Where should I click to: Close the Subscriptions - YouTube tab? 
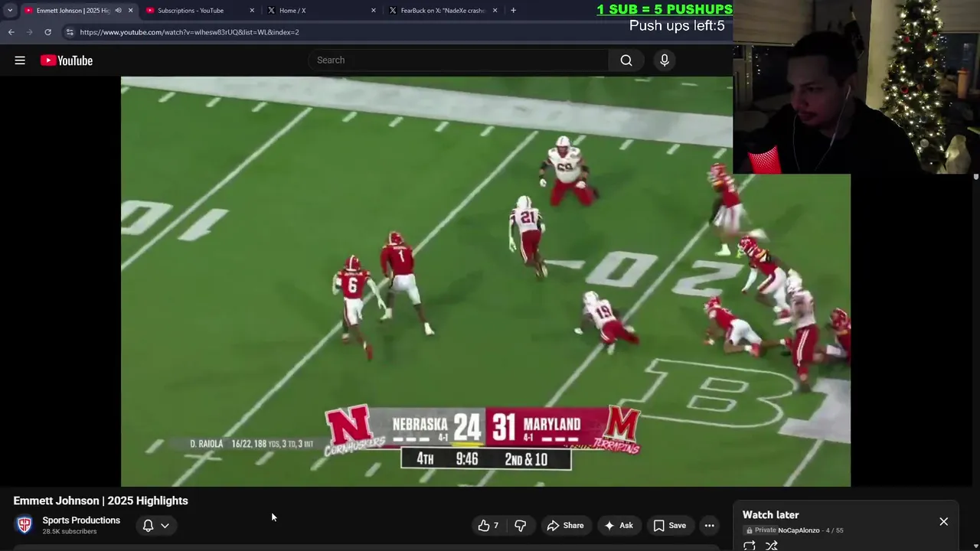pos(252,11)
